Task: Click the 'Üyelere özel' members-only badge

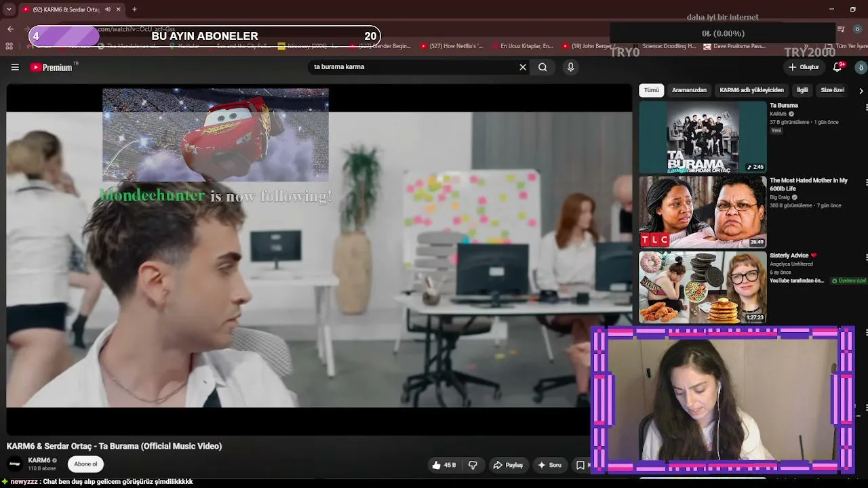Action: 850,281
